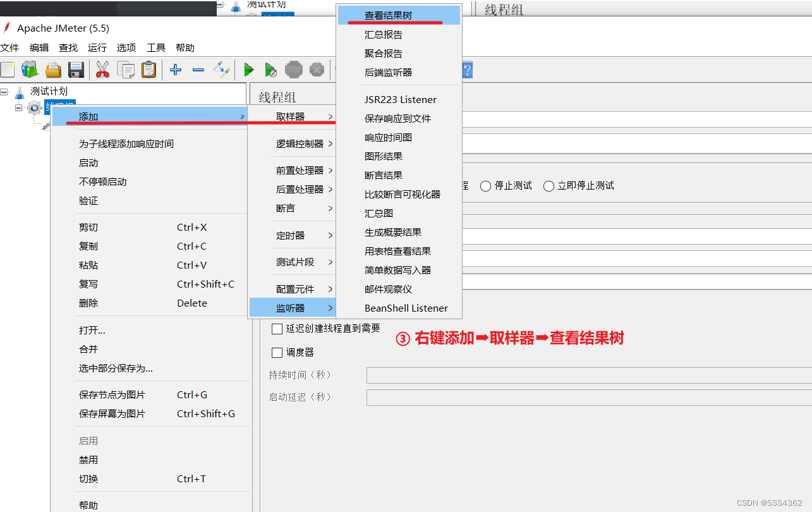Screen dimensions: 812x512
Task: Click the Cut scissors icon
Action: tap(102, 70)
